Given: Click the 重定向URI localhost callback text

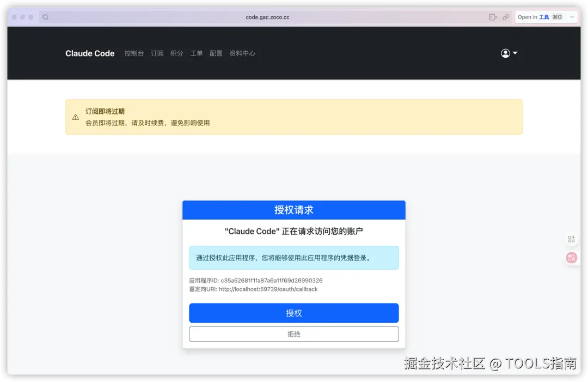Looking at the screenshot, I should (253, 289).
